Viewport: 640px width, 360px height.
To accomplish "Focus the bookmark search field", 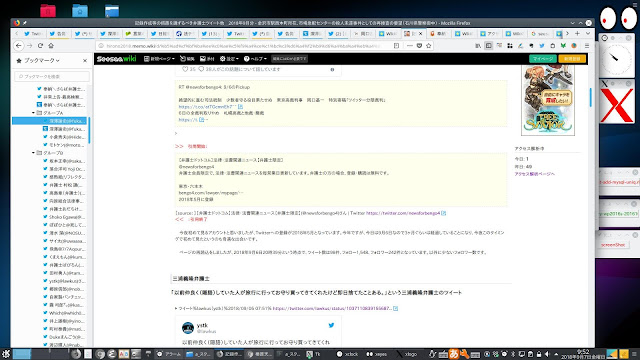I will (52, 76).
